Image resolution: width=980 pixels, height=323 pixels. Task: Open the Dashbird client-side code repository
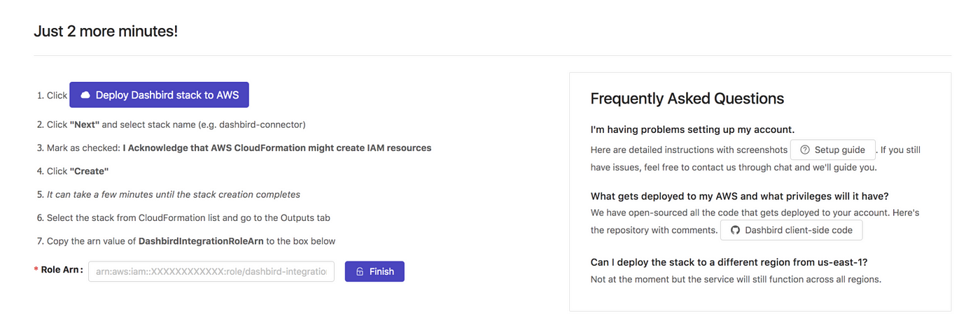[x=791, y=230]
